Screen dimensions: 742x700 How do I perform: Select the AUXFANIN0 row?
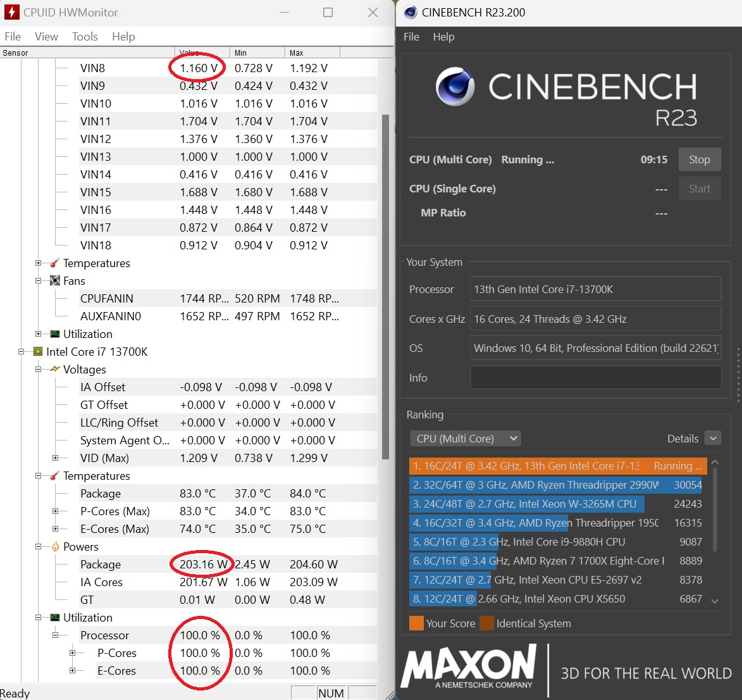(228, 316)
